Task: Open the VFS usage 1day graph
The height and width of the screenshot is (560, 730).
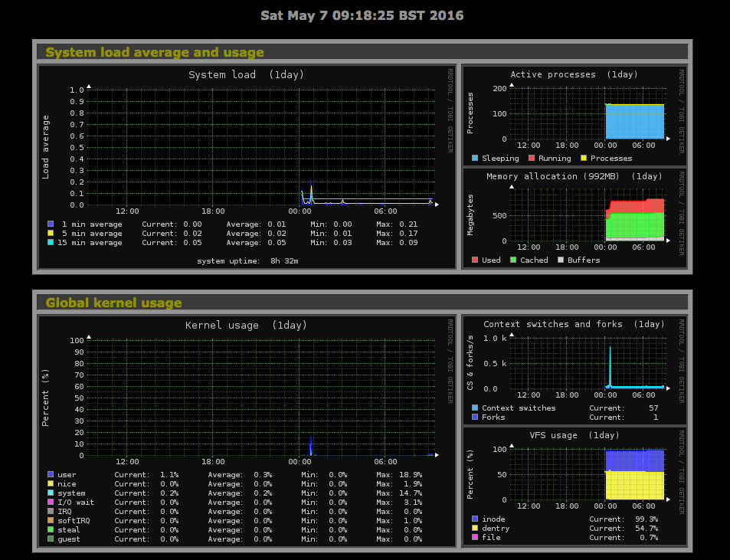Action: pyautogui.click(x=575, y=486)
